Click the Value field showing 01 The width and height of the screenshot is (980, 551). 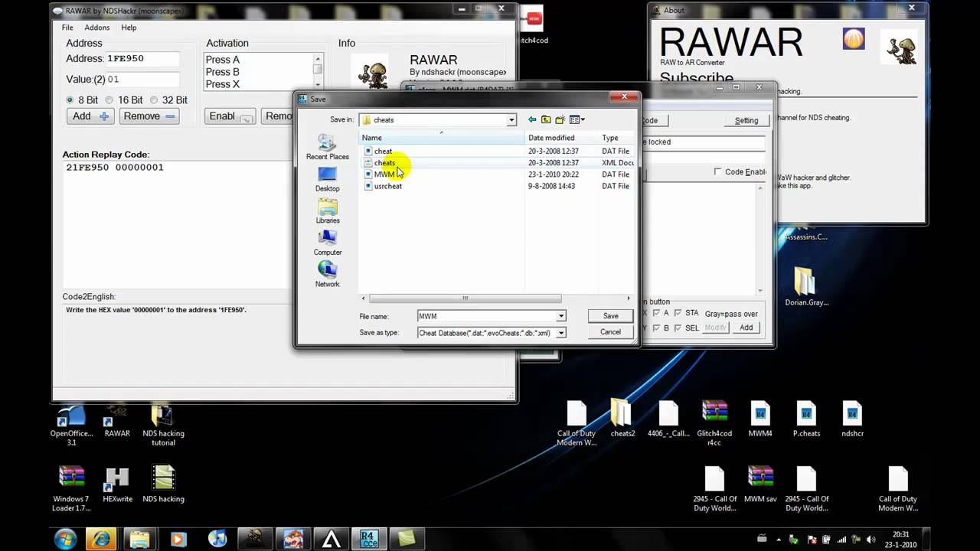click(142, 80)
